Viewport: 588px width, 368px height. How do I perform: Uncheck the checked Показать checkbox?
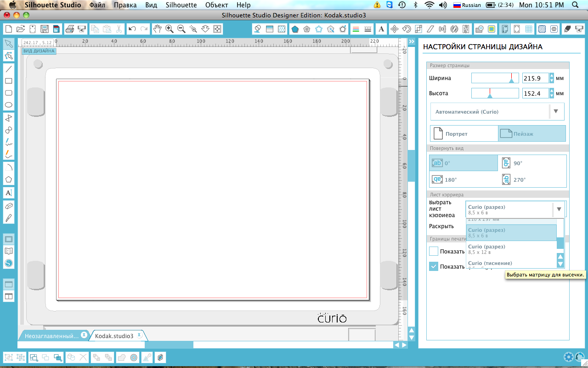[x=434, y=266]
